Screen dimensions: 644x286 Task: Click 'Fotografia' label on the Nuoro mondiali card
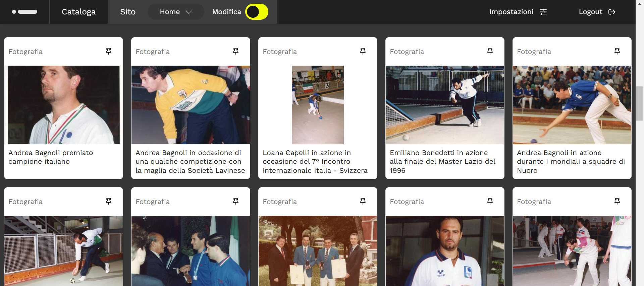[x=534, y=52]
